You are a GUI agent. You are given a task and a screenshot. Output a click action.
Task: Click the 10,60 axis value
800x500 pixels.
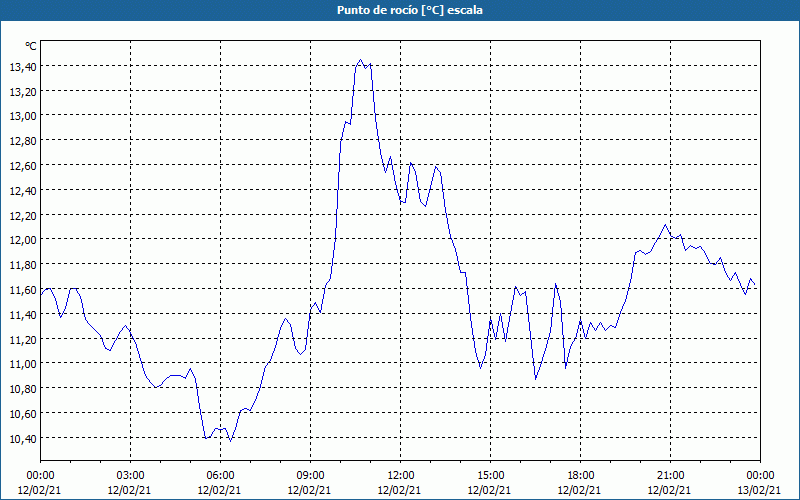coord(23,414)
